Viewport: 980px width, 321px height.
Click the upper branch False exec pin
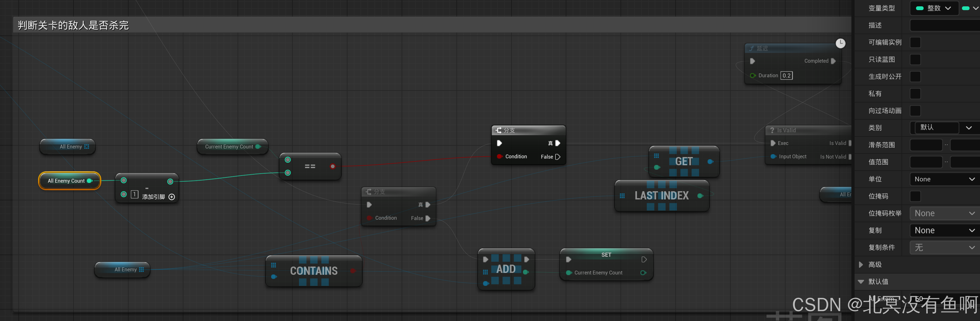(558, 157)
